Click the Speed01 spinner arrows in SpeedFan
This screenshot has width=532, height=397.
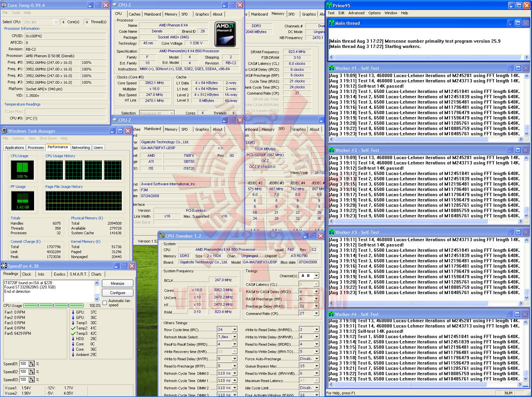[x=32, y=364]
